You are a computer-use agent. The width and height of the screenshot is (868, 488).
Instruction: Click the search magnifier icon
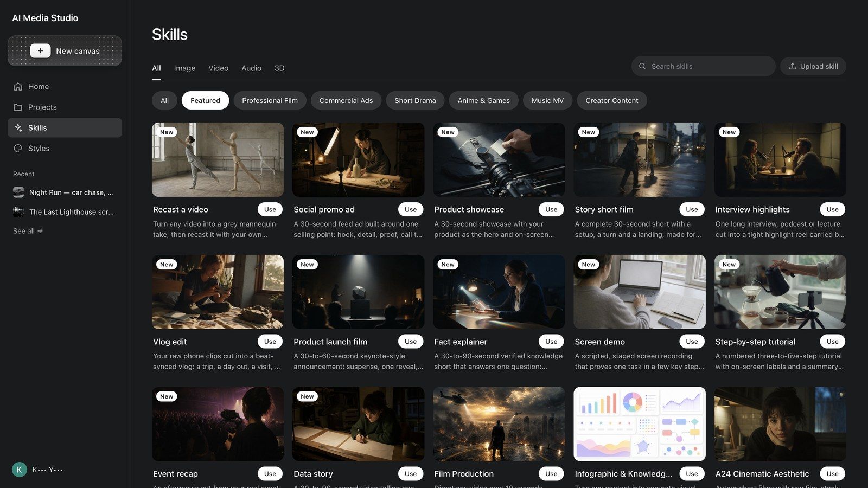[x=642, y=66]
